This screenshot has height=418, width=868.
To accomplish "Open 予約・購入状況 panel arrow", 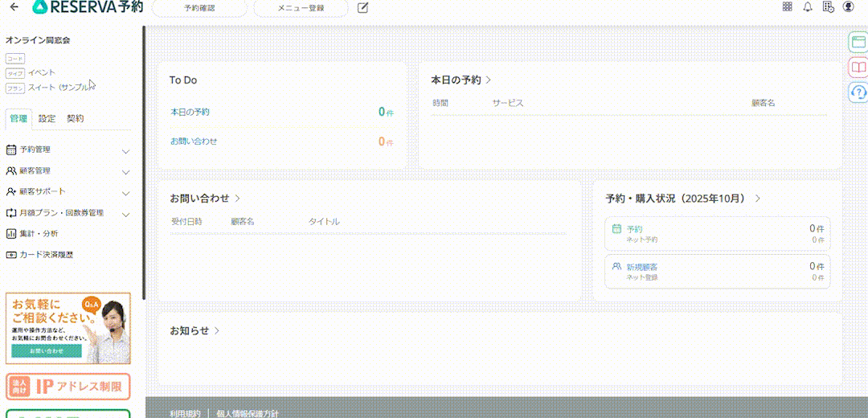I will click(757, 198).
